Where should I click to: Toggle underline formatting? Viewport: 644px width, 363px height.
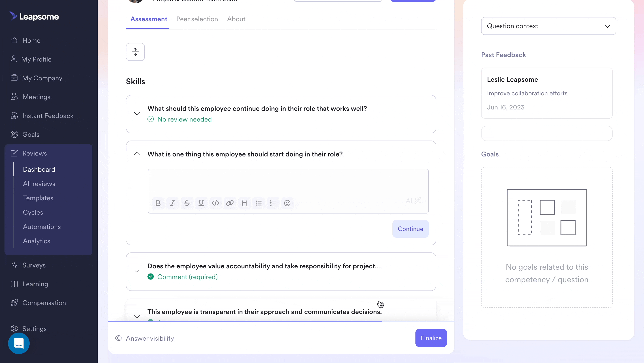pos(201,203)
